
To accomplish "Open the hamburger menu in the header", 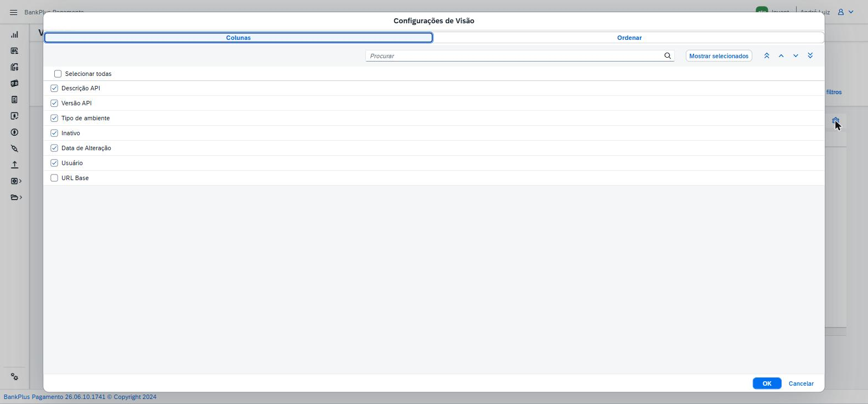I will pyautogui.click(x=14, y=12).
